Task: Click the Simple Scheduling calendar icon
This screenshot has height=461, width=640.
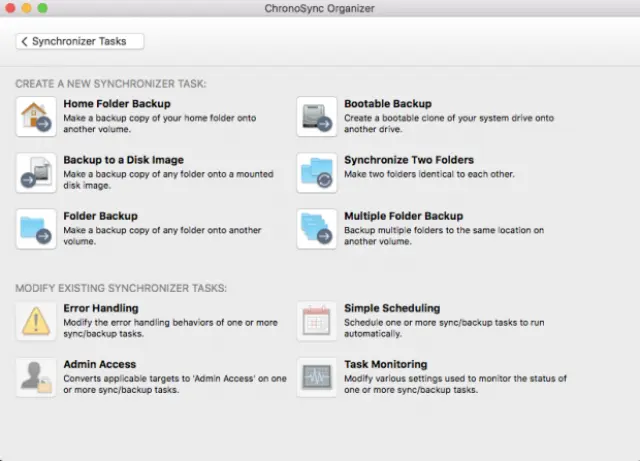Action: (317, 322)
